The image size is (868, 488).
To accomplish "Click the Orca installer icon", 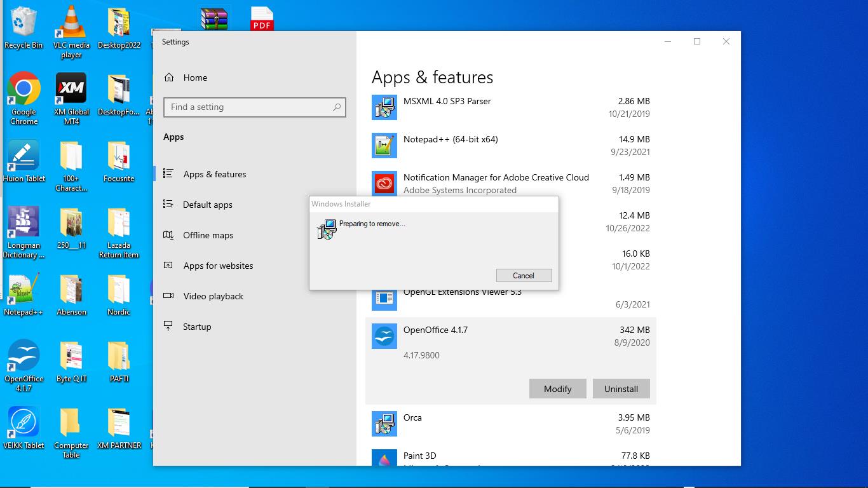I will tap(384, 424).
